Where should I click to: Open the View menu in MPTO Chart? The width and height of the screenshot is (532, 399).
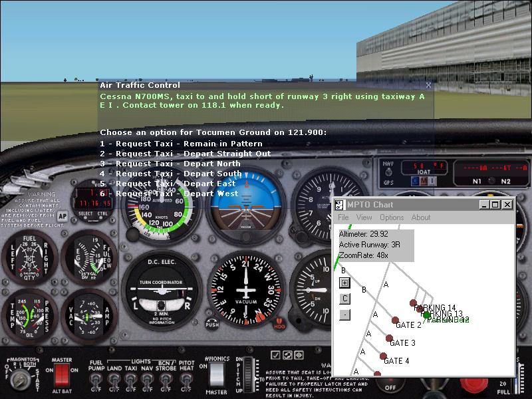tap(364, 217)
